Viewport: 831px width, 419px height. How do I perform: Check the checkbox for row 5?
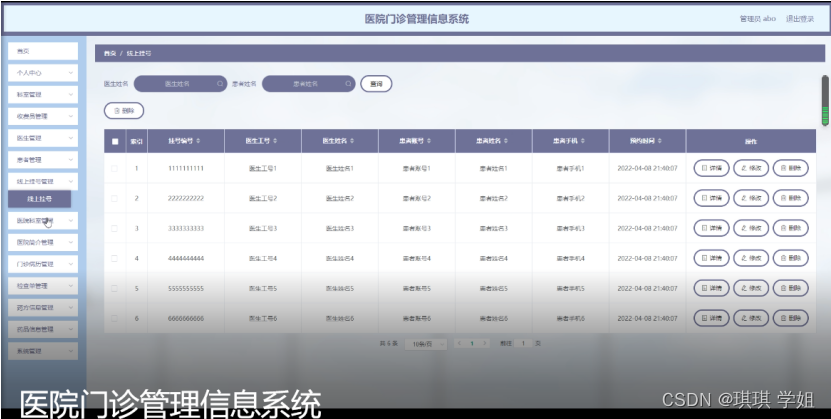114,289
